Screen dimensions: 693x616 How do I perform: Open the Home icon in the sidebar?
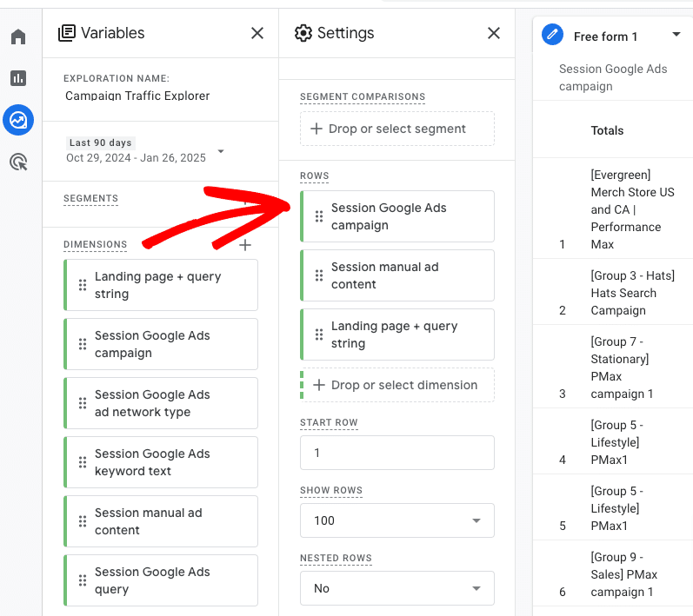pyautogui.click(x=18, y=36)
